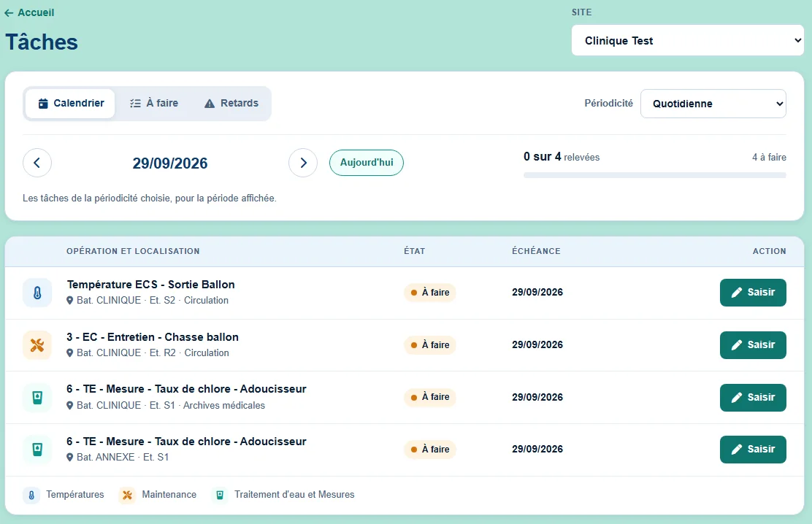812x524 pixels.
Task: Click the water treatment icon in Archives médicales row
Action: coord(37,398)
